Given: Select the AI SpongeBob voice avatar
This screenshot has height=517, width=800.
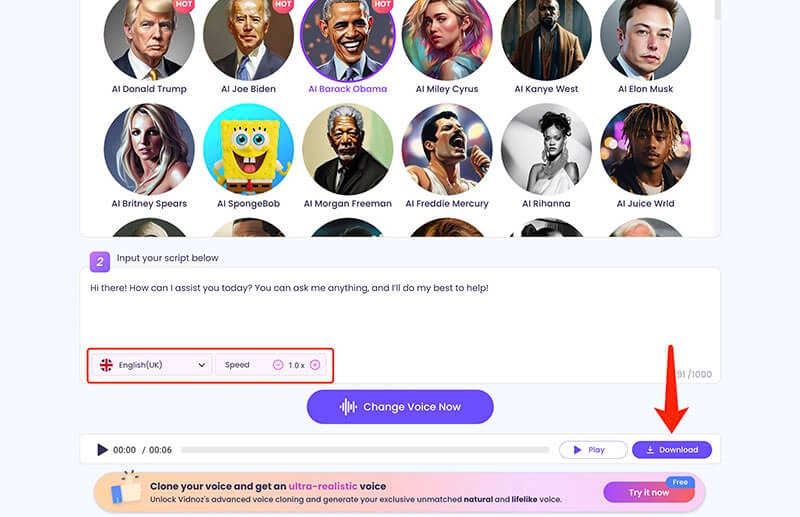Looking at the screenshot, I should pos(248,149).
